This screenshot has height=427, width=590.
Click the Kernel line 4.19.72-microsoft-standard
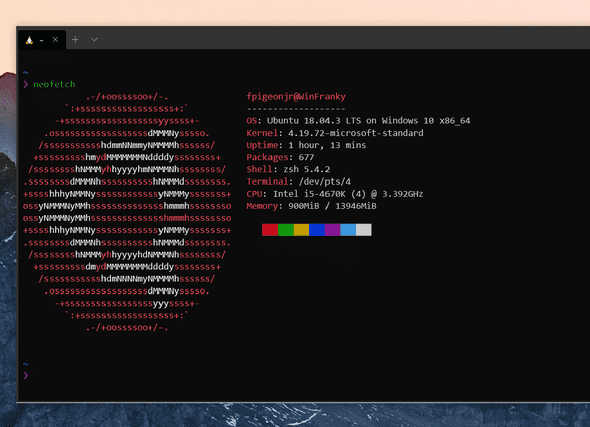pyautogui.click(x=335, y=133)
